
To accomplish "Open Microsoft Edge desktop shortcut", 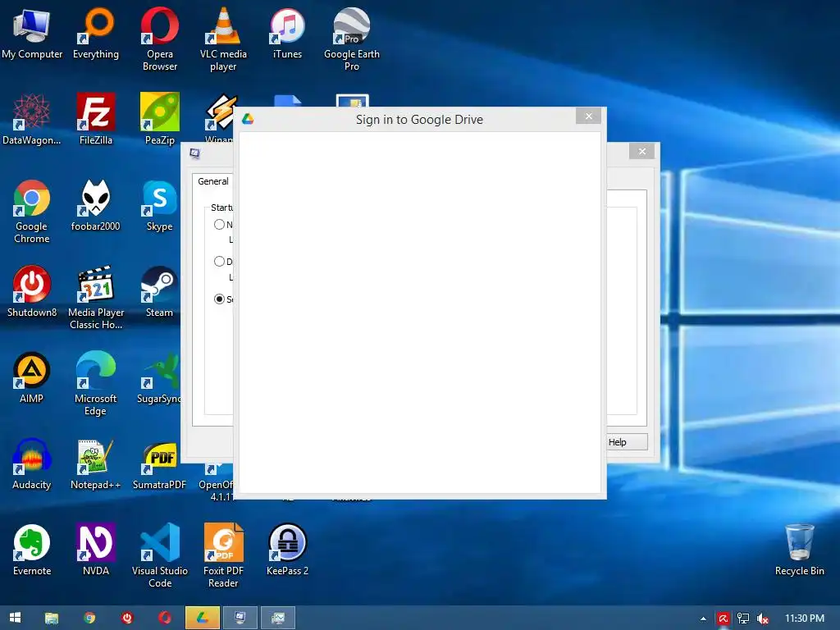I will point(96,384).
